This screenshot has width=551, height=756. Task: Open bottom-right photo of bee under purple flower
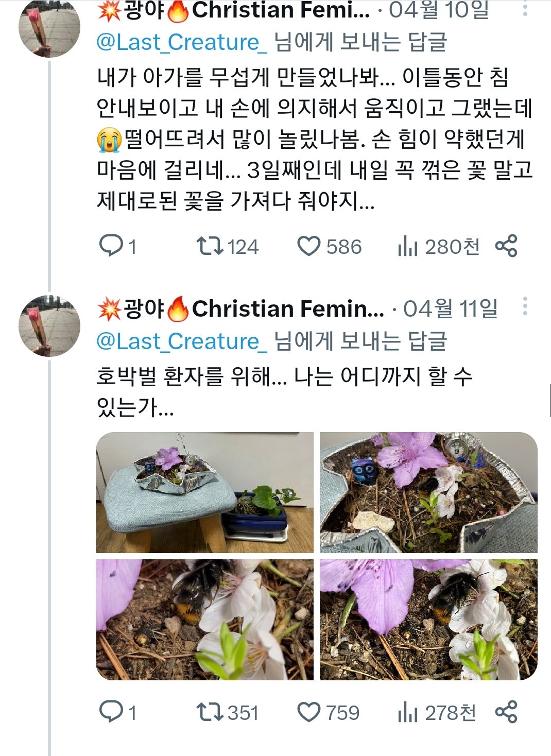[x=428, y=620]
